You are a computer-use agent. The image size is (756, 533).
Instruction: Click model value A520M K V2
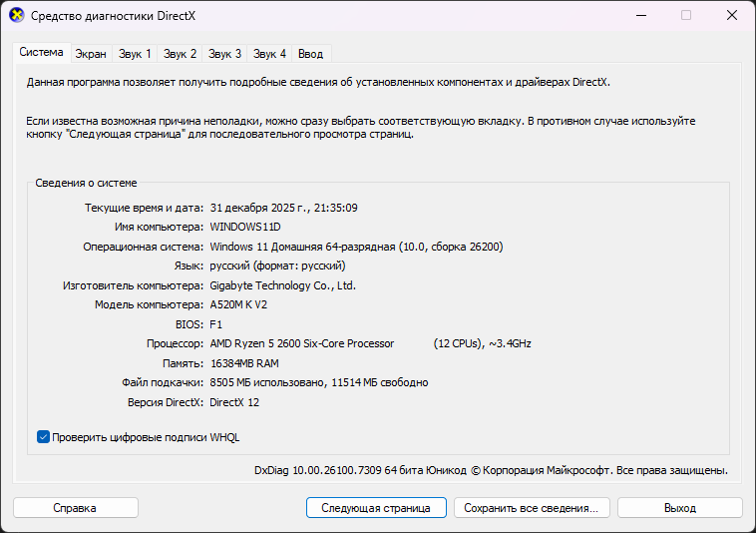point(238,304)
